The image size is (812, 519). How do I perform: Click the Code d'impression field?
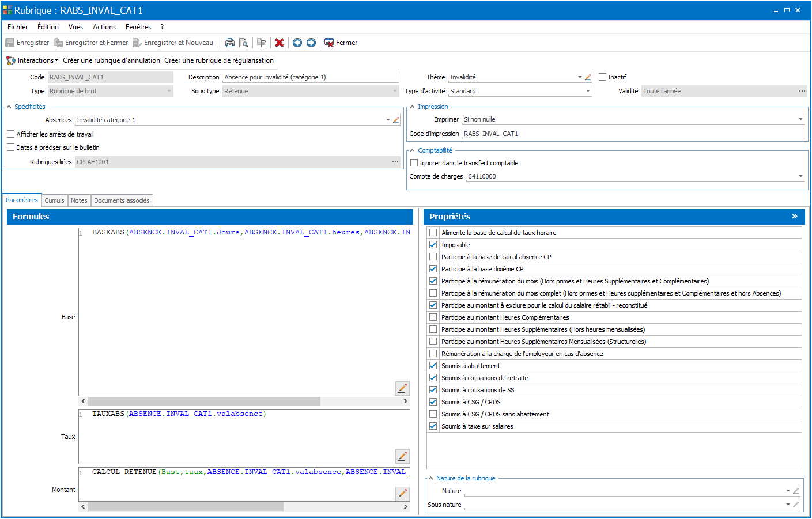[x=633, y=134]
